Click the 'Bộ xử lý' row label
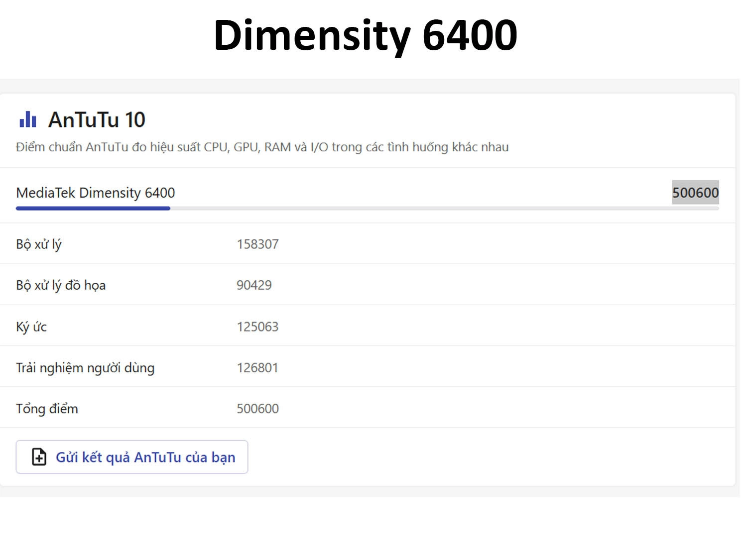Screen dimensions: 747x560 [39, 244]
